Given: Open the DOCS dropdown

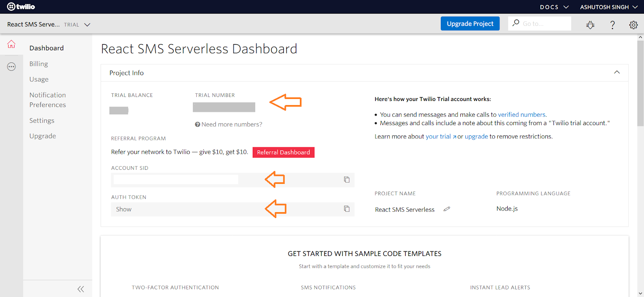Looking at the screenshot, I should click(x=554, y=7).
